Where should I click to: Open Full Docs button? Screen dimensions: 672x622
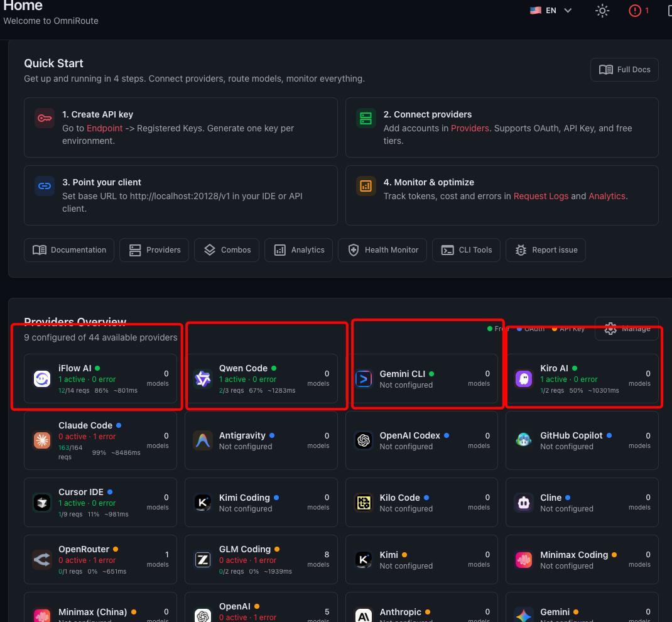tap(624, 70)
